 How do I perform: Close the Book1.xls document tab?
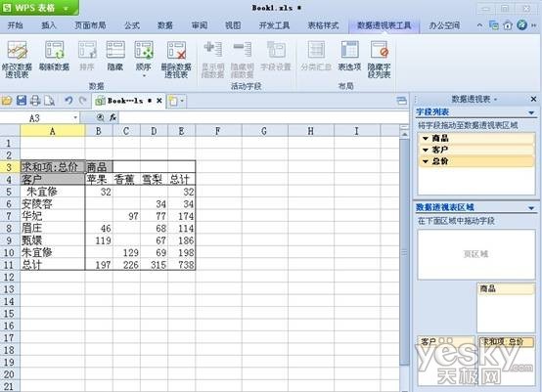click(159, 101)
